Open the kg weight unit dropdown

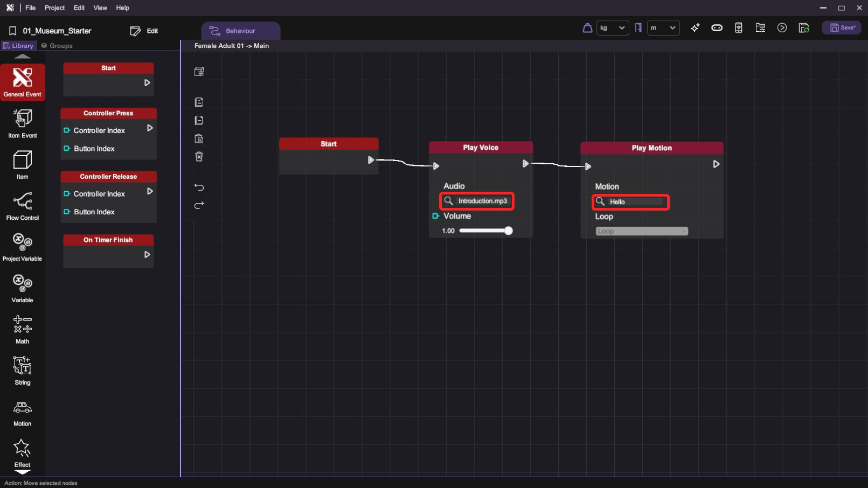point(613,28)
